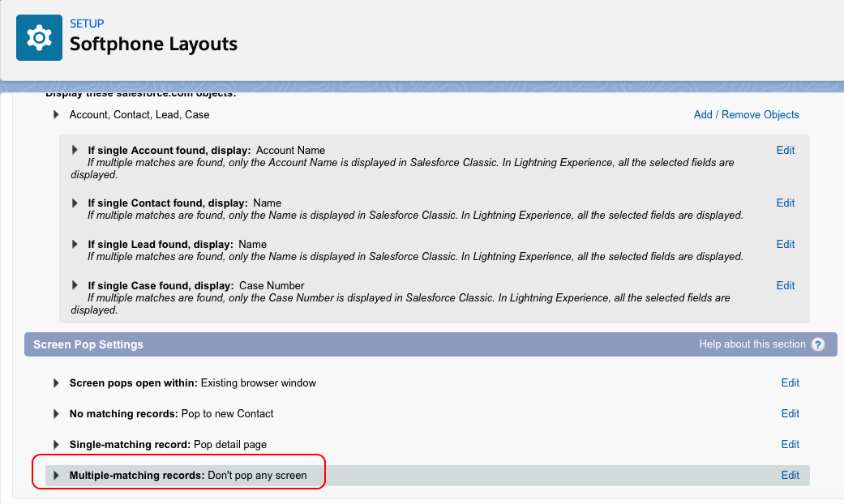Select the Account, Contact, Lead, Case text
This screenshot has height=504, width=844.
[139, 114]
